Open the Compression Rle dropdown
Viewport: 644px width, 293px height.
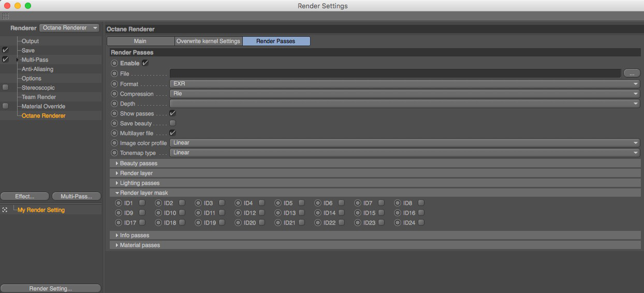(x=405, y=94)
